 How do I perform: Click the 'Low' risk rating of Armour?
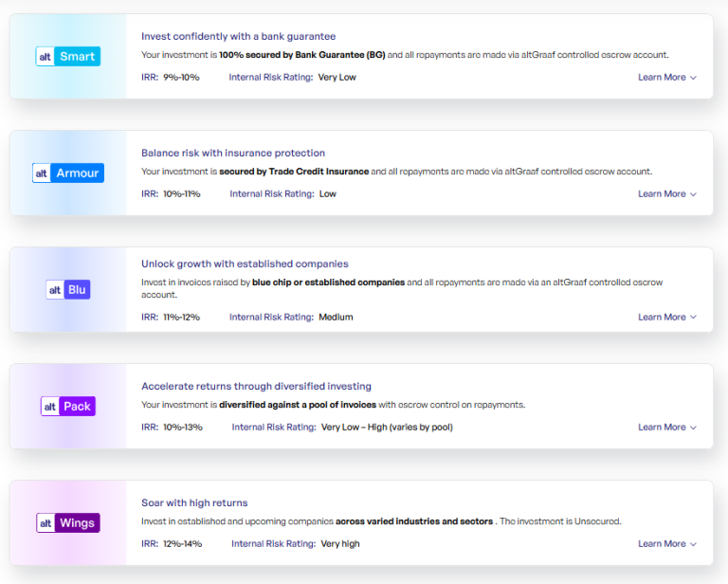click(328, 193)
